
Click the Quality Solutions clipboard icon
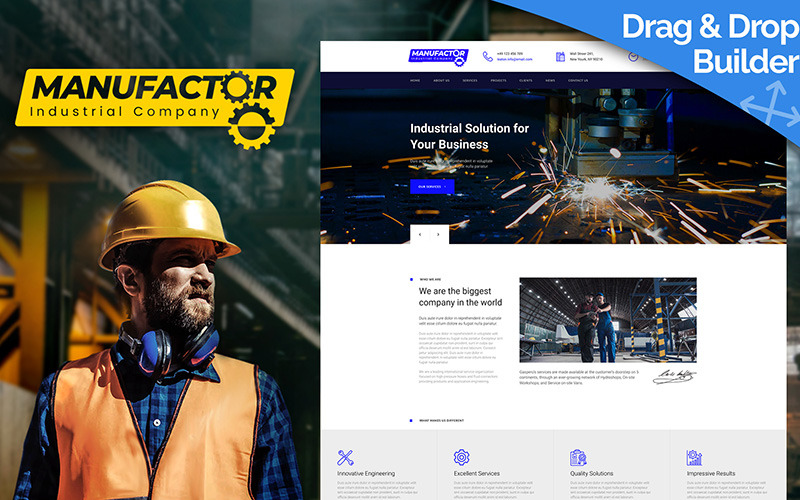pos(578,457)
